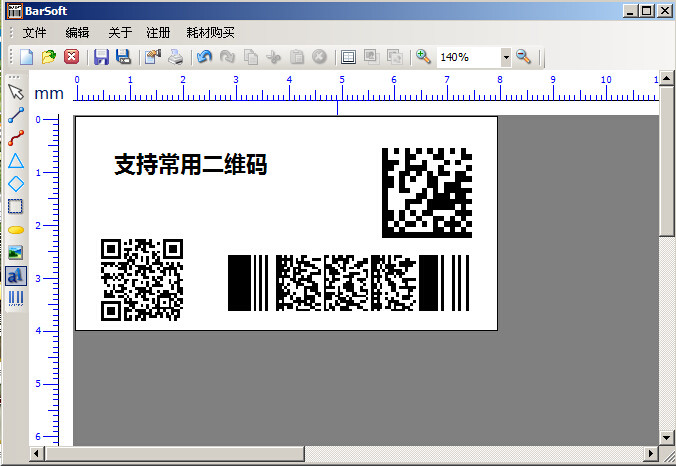This screenshot has width=676, height=466.
Task: Activate the text tool
Action: pos(16,276)
